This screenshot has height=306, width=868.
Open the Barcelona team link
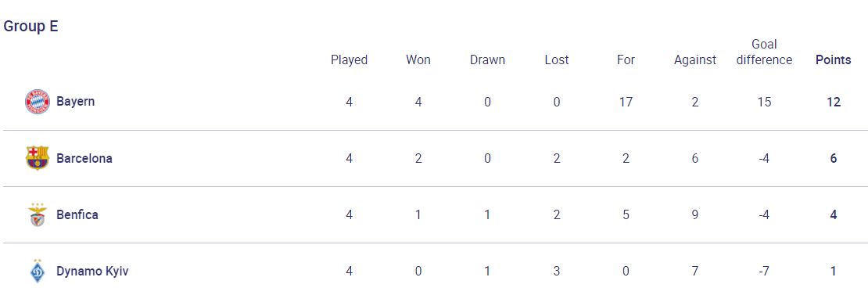click(84, 159)
